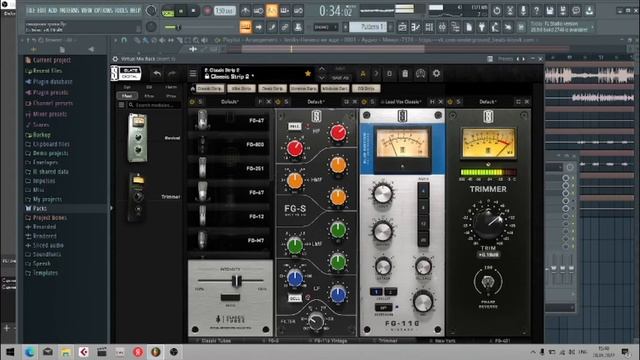Open the ADD menu

click(53, 11)
